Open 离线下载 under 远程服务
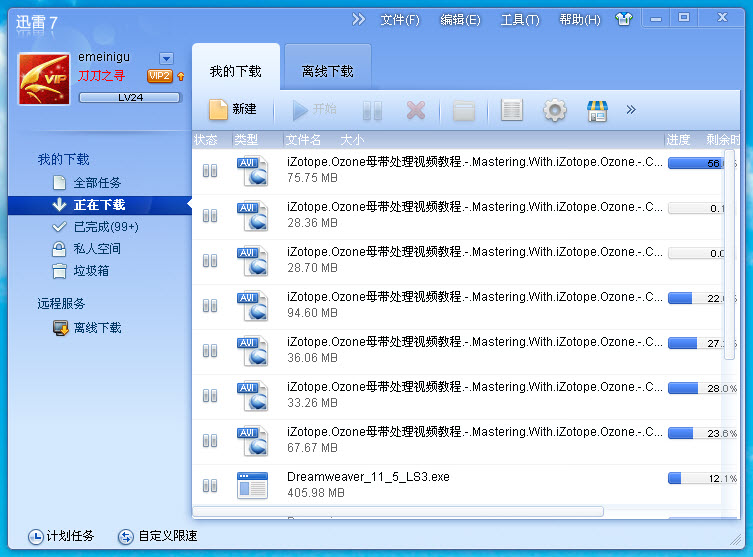Screen dimensions: 753x557 click(x=87, y=328)
